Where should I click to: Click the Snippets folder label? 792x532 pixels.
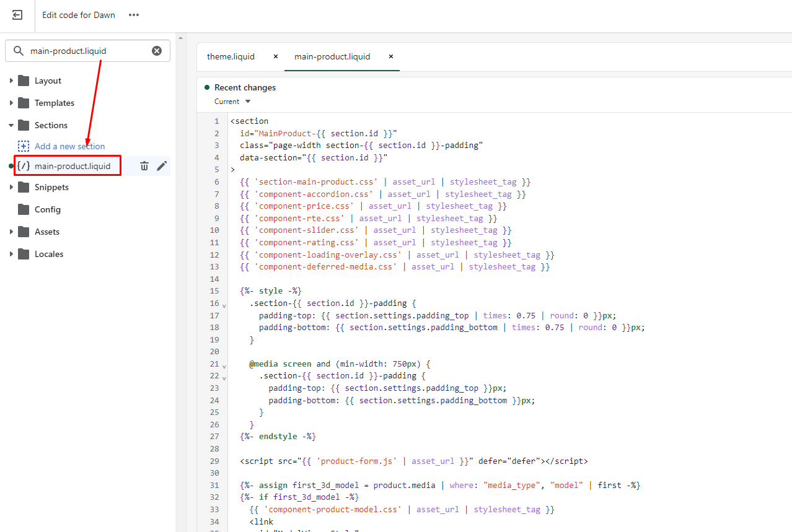point(51,187)
